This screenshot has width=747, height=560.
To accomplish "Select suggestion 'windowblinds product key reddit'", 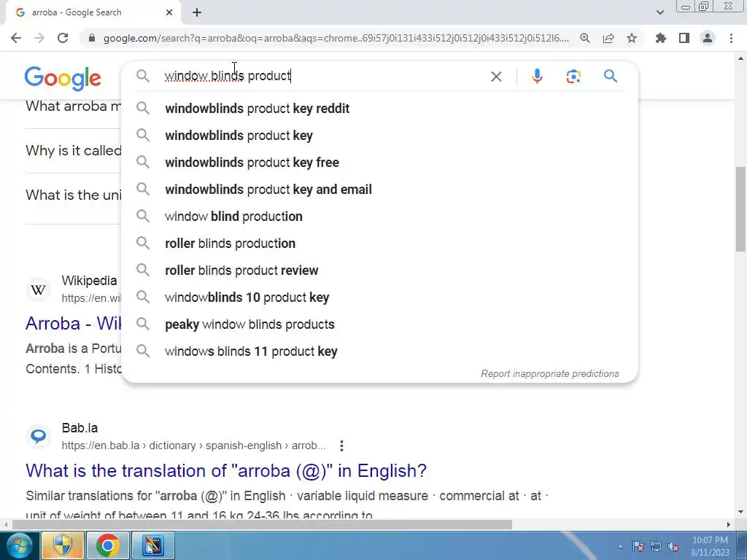I will 379,109.
